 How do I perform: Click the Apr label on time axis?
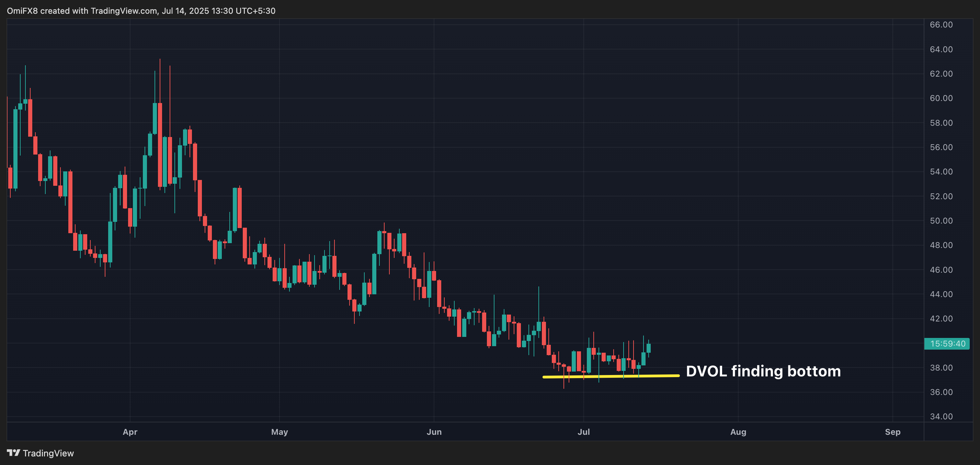pyautogui.click(x=130, y=432)
